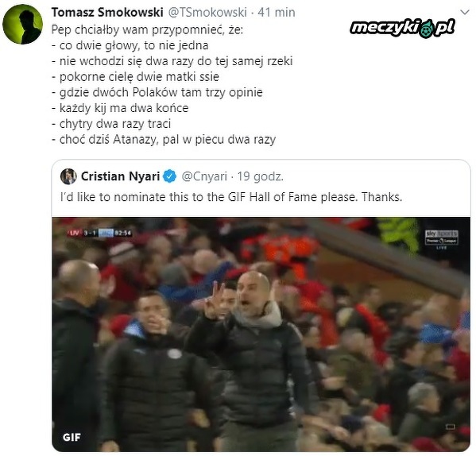Open tweet options chevron menu
The width and height of the screenshot is (476, 456).
[465, 12]
